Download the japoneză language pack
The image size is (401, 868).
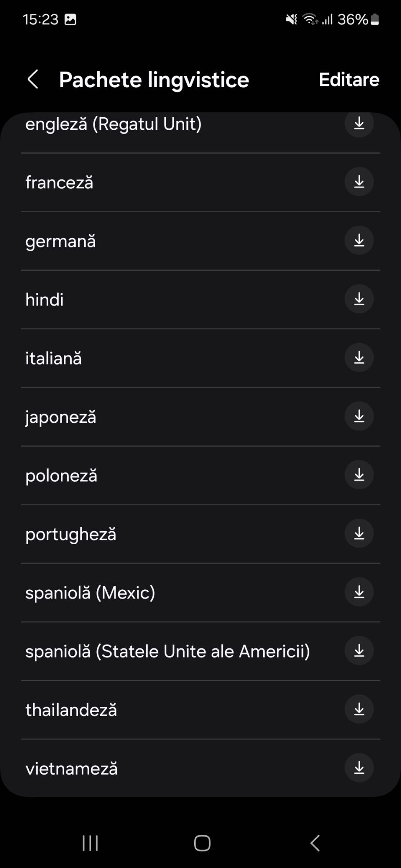point(359,416)
